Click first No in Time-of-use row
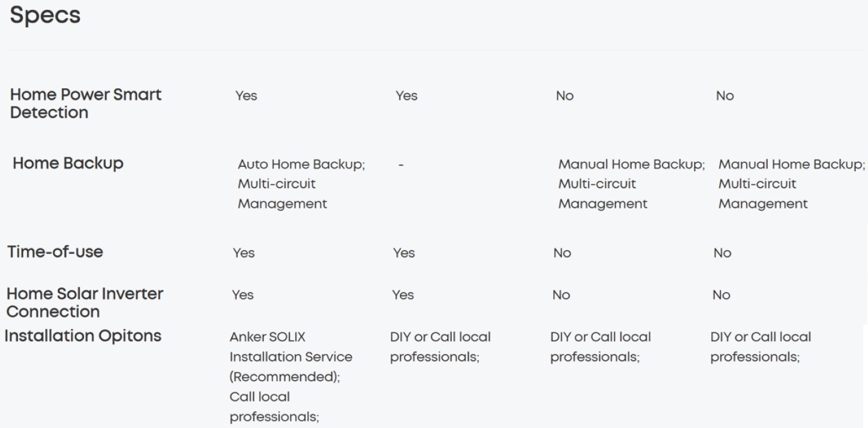The image size is (868, 428). click(x=562, y=253)
